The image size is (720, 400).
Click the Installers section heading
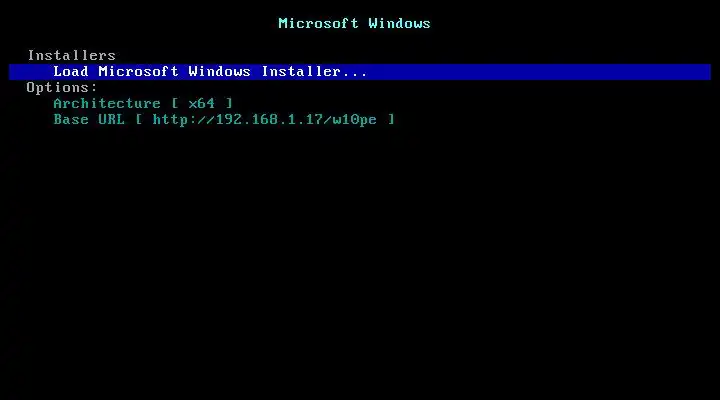[x=72, y=56]
